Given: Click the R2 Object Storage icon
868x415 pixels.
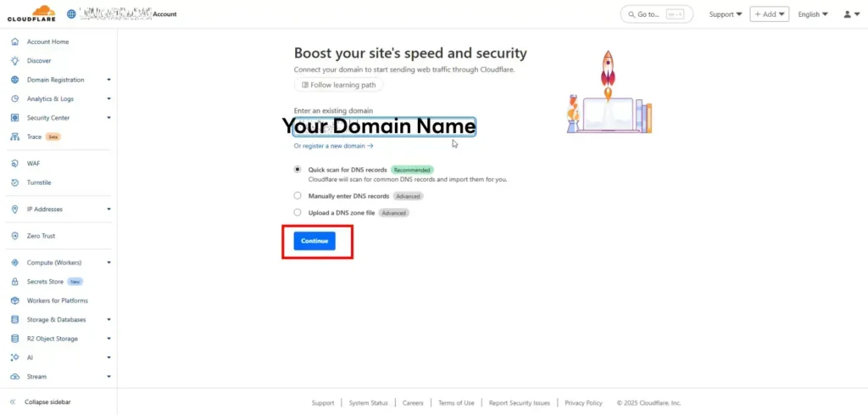Looking at the screenshot, I should coord(15,339).
